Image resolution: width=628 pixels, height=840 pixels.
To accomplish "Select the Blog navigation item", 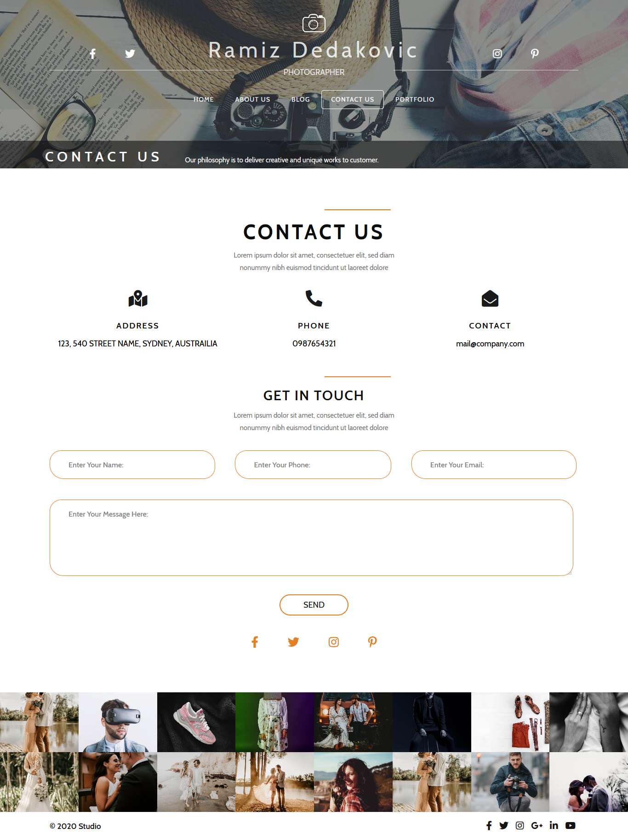I will pyautogui.click(x=301, y=99).
